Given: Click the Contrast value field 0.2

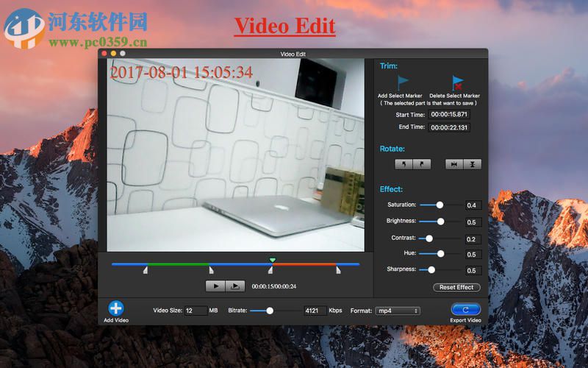Looking at the screenshot, I should click(473, 239).
